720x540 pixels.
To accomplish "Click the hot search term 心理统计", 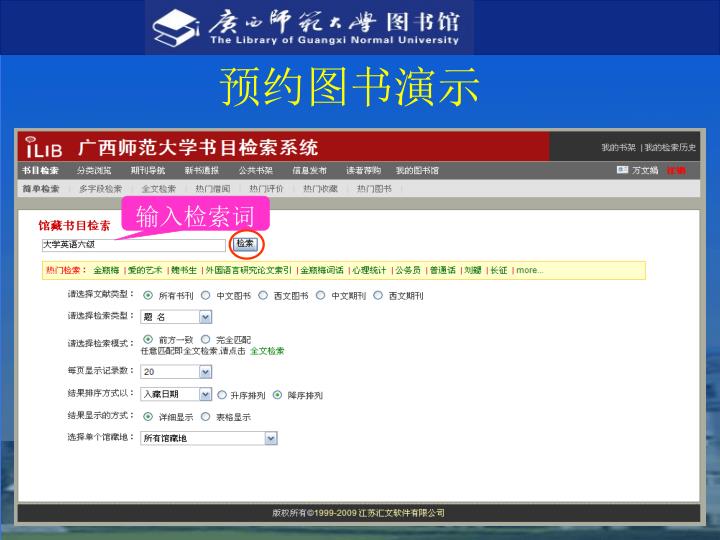I will tap(370, 270).
